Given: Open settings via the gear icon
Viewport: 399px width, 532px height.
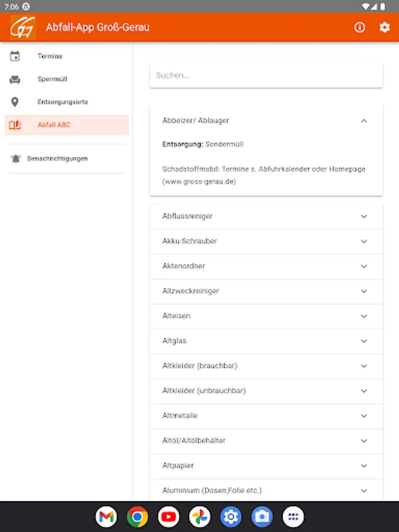Looking at the screenshot, I should 385,27.
